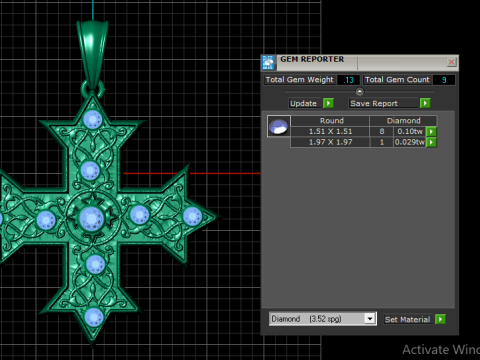Collapse the header using the round up-arrow
Screen dimensions: 480x360
click(x=359, y=91)
